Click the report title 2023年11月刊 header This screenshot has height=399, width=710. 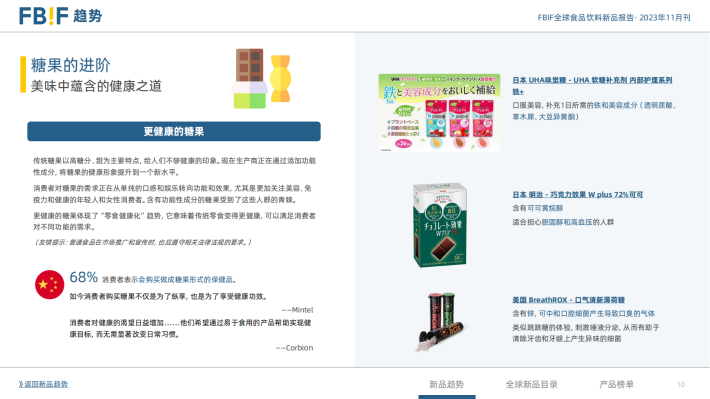coord(614,18)
